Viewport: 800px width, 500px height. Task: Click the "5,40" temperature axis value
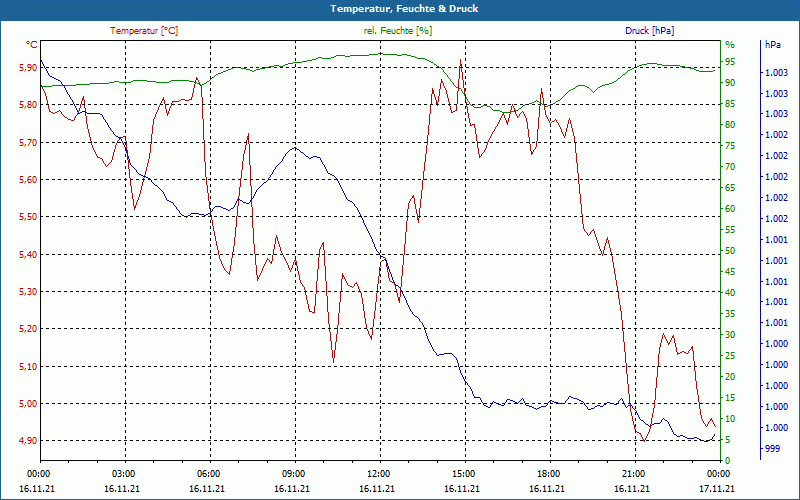click(29, 254)
